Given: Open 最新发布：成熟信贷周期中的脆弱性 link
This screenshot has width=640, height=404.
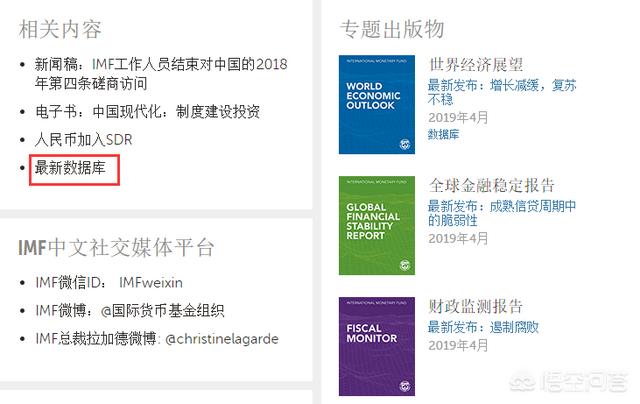Looking at the screenshot, I should point(502,213).
